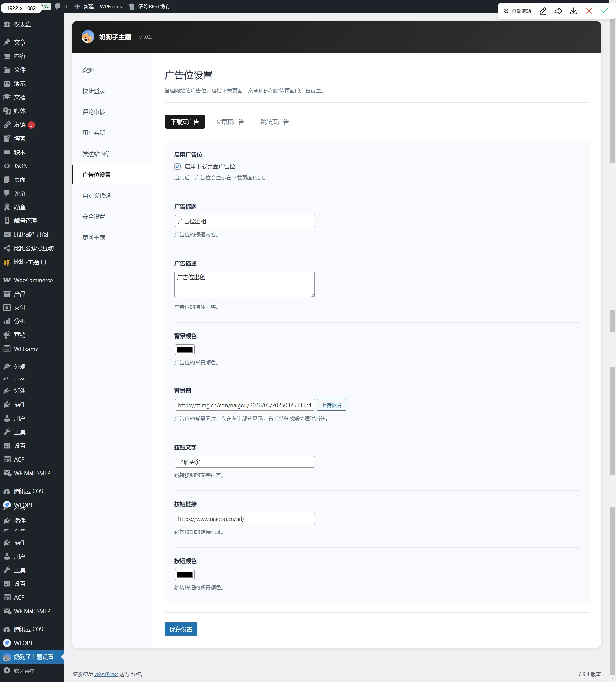Focus the 广告描述 textarea
The width and height of the screenshot is (616, 682).
pos(244,285)
